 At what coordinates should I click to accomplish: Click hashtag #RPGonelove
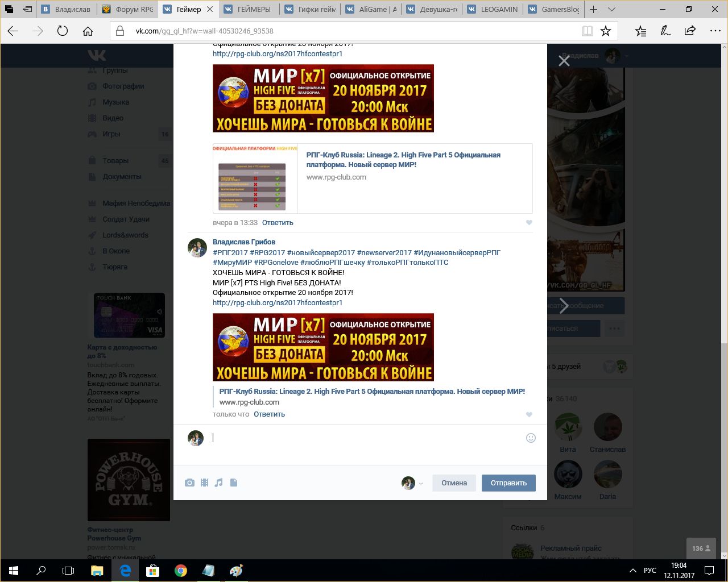(276, 263)
